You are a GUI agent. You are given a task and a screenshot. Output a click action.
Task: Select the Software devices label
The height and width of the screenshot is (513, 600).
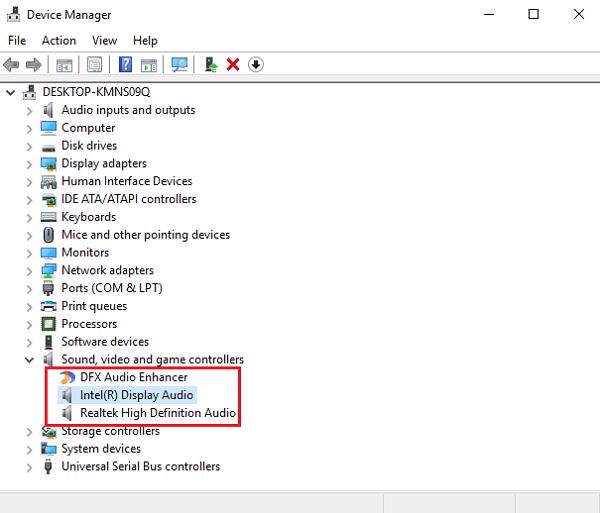(x=105, y=342)
